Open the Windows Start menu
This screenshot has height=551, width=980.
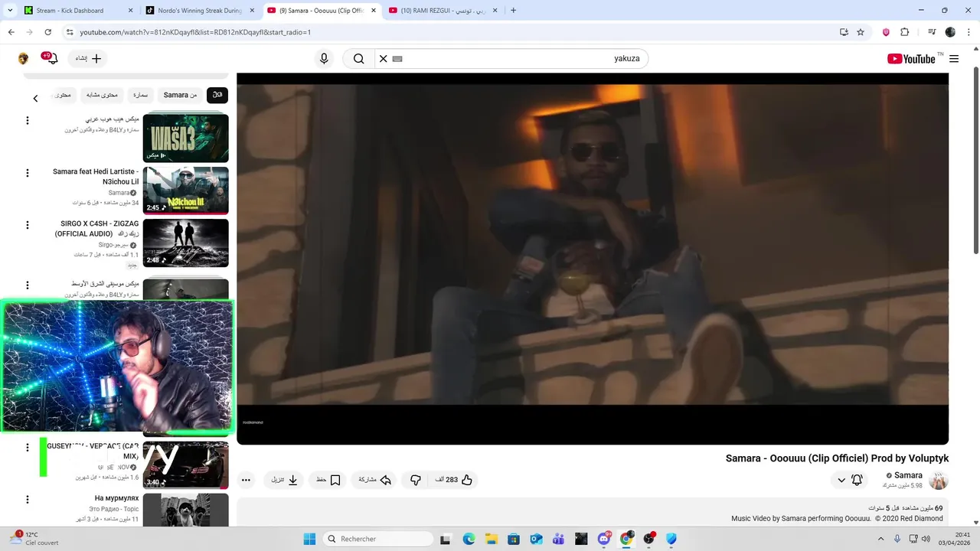click(309, 539)
